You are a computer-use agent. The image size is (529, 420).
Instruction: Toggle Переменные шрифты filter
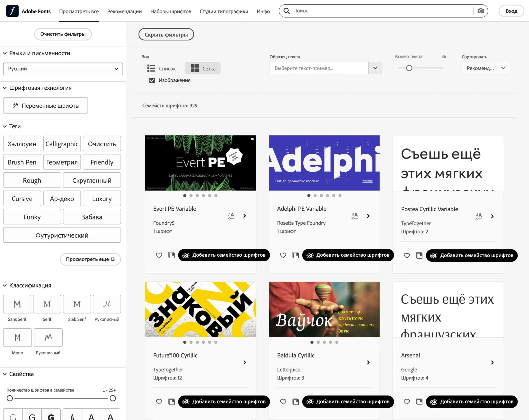(x=45, y=105)
